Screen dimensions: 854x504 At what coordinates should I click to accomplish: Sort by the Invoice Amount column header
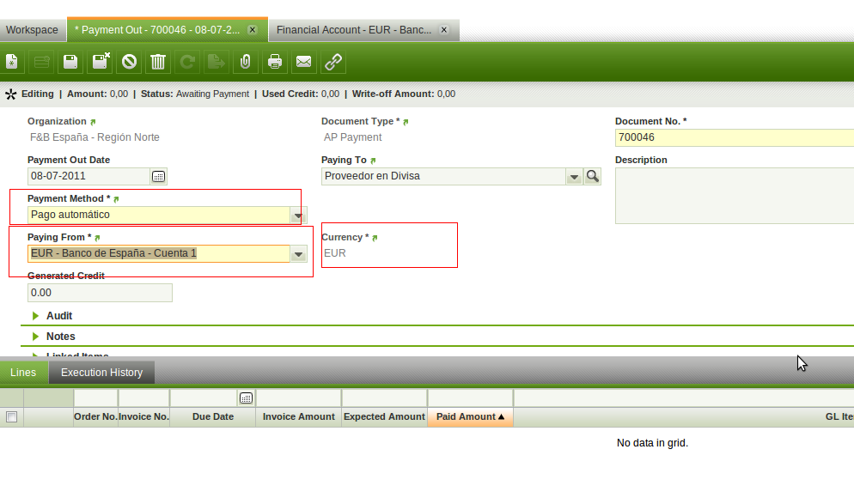pos(298,417)
